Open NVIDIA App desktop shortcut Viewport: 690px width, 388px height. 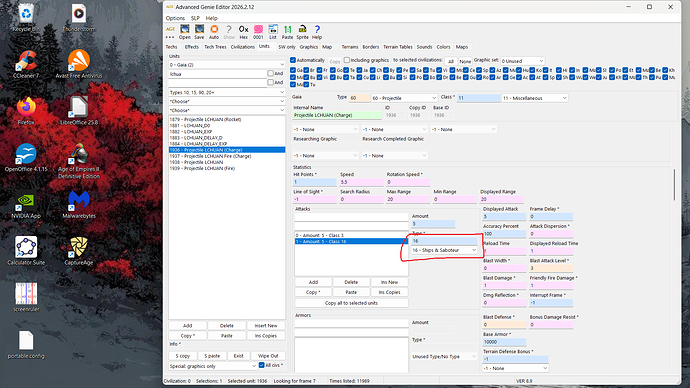[x=26, y=204]
